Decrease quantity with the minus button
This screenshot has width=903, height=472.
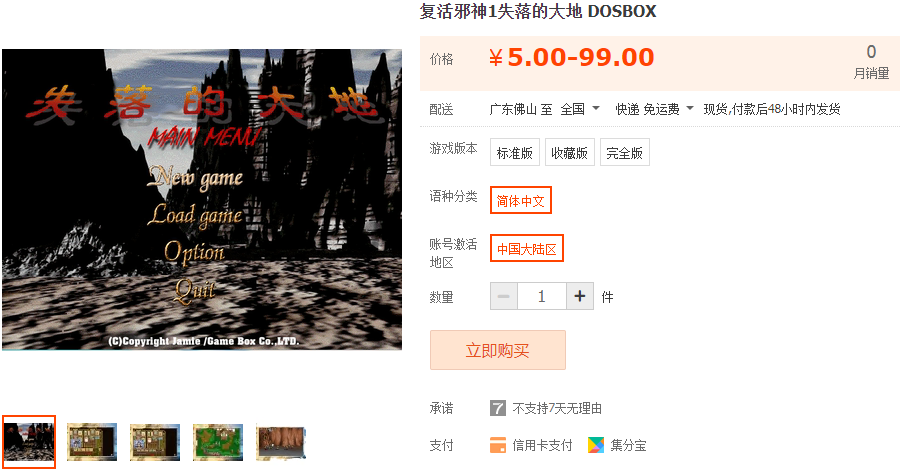(504, 296)
